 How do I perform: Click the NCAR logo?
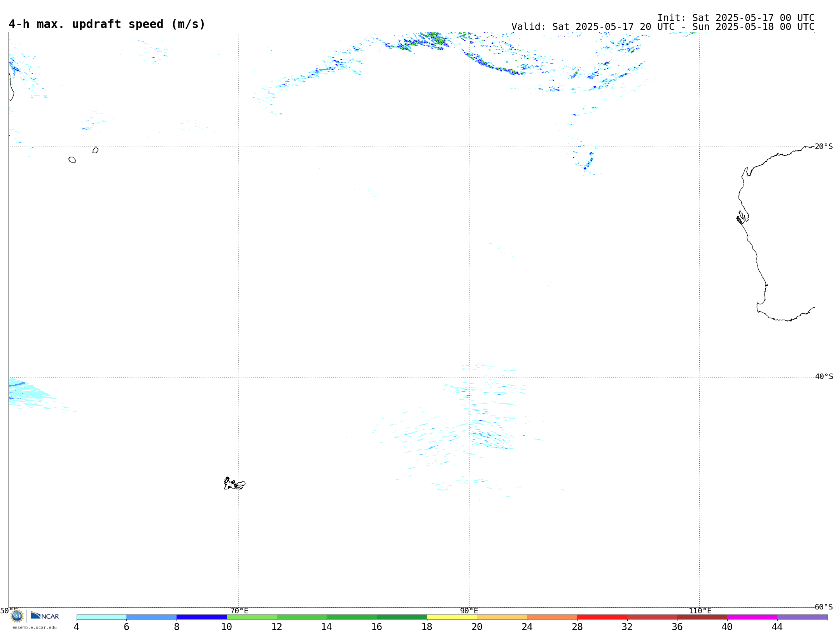tap(45, 615)
